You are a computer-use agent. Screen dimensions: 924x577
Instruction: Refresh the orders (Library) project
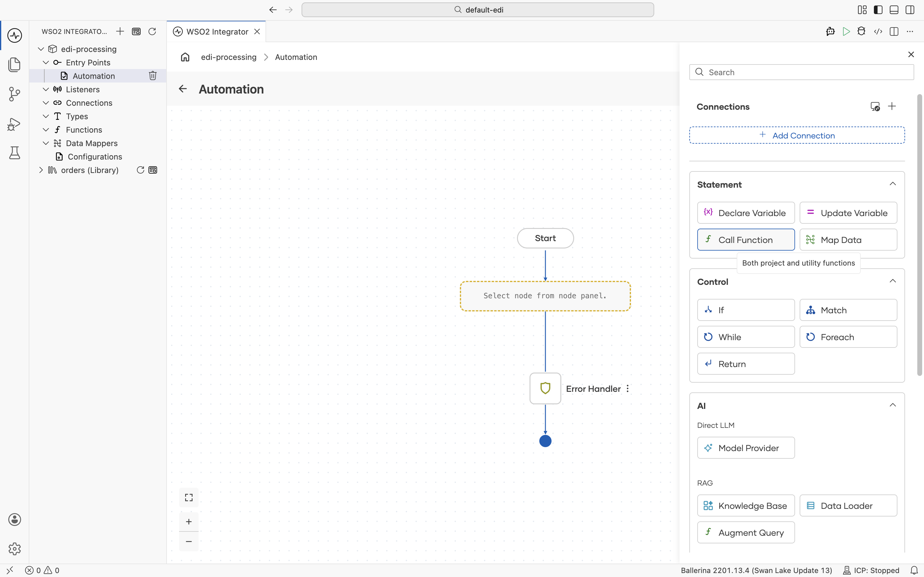(x=140, y=170)
